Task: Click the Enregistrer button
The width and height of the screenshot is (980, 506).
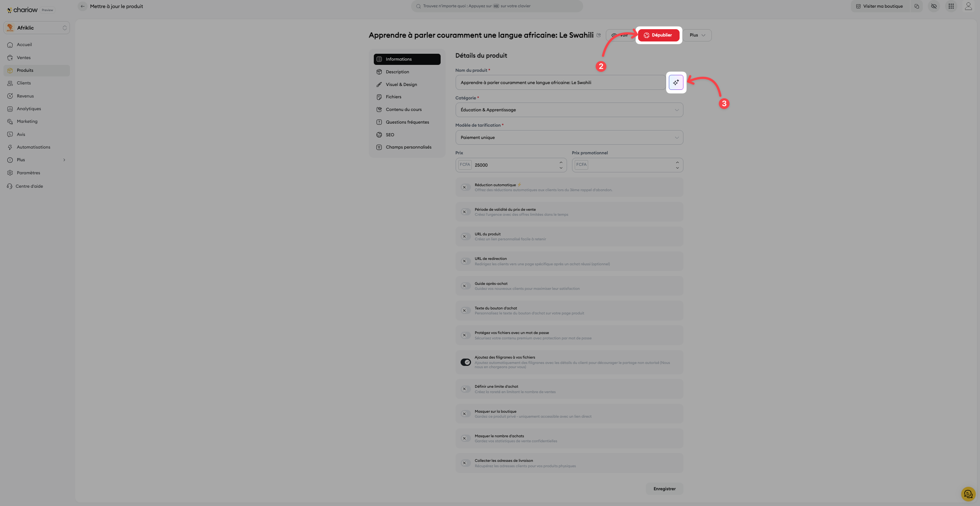Action: 664,489
